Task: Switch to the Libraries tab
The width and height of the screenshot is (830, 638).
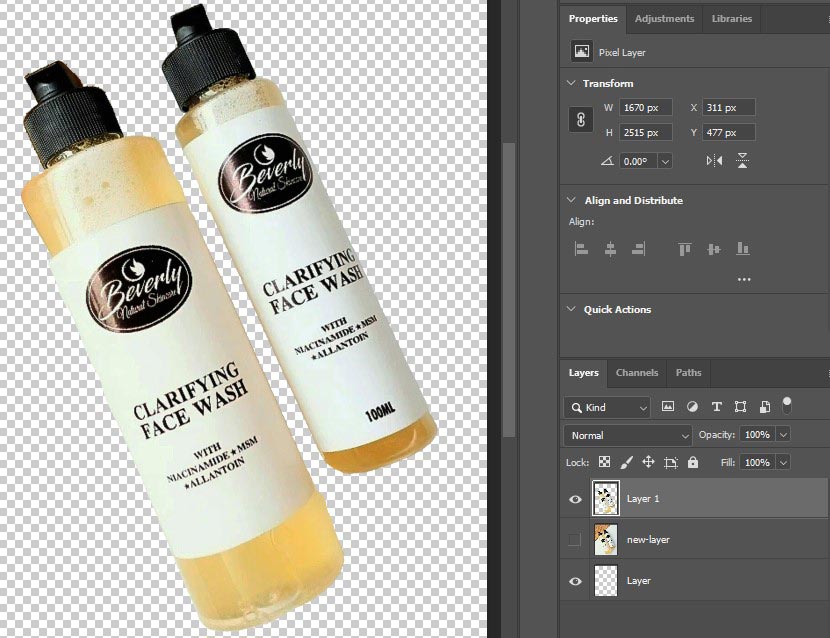Action: tap(732, 19)
